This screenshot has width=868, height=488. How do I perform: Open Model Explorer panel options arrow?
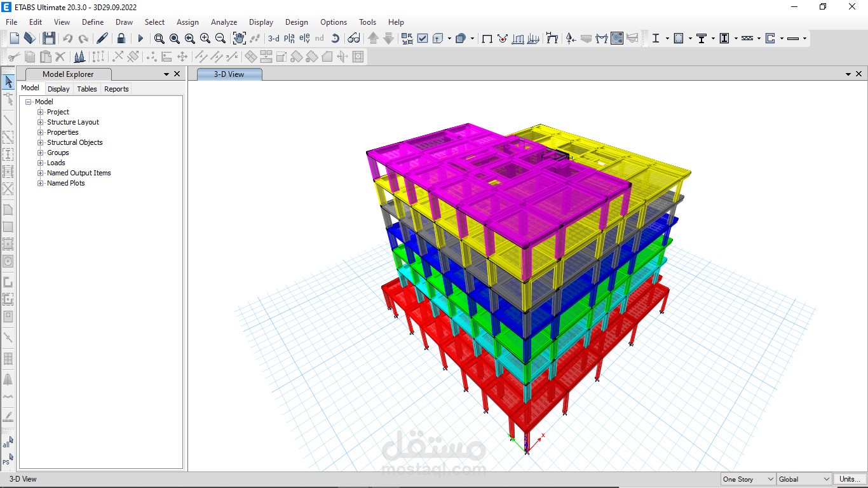pyautogui.click(x=166, y=74)
